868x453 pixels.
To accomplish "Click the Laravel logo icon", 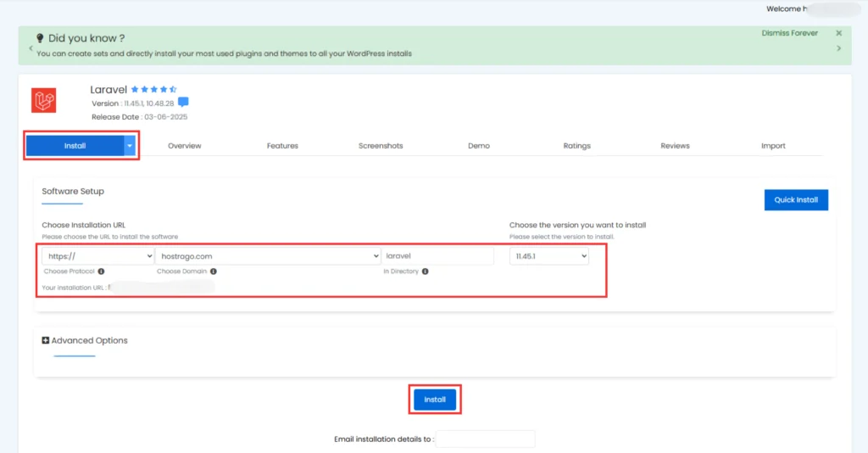I will [x=44, y=100].
